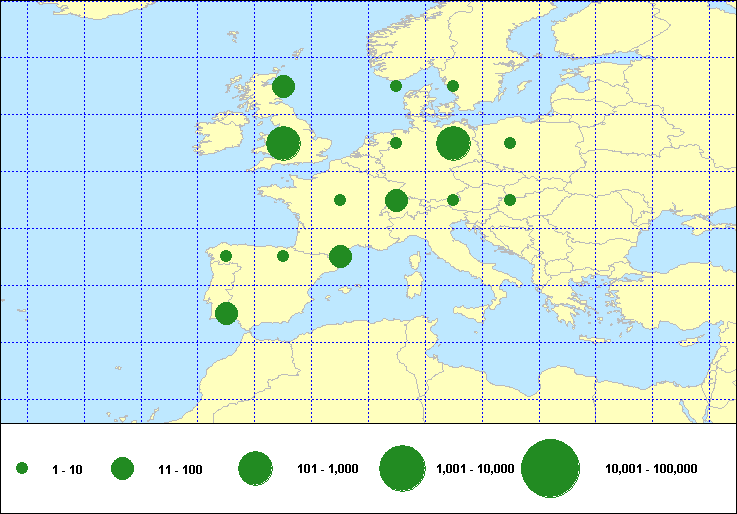Image resolution: width=737 pixels, height=514 pixels.
Task: Select the small dot in north-central Spain
Action: point(283,256)
